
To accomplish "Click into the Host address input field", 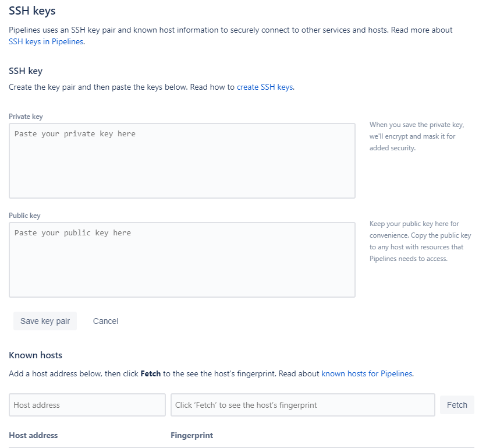I will [87, 405].
